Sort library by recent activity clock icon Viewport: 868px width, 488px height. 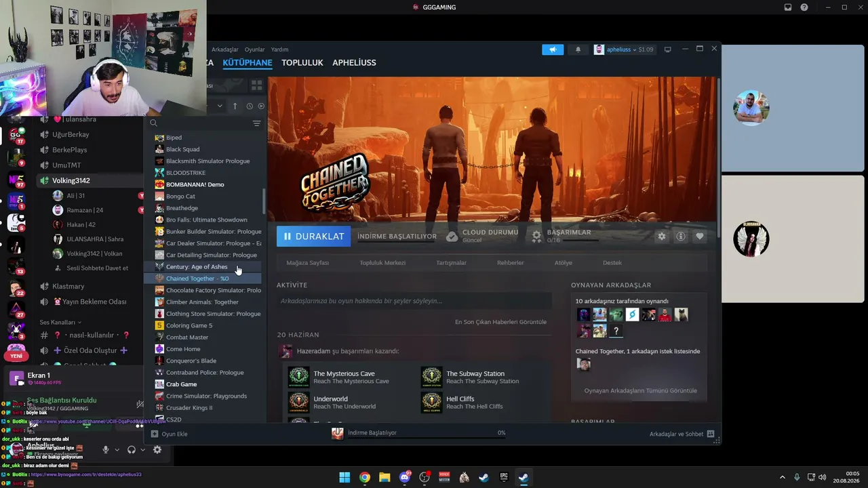tap(250, 106)
